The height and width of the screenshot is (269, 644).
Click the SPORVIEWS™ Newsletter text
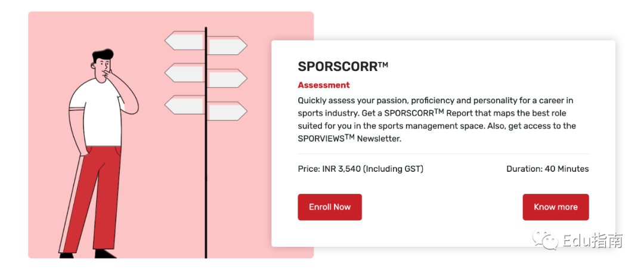[x=349, y=138]
